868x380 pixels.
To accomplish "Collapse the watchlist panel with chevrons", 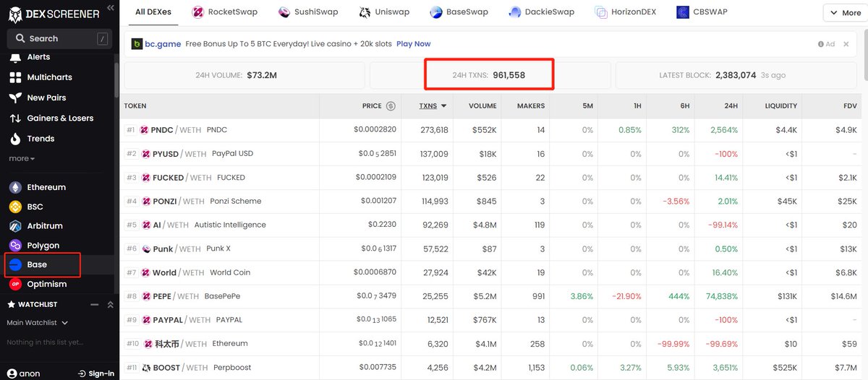I will click(110, 304).
